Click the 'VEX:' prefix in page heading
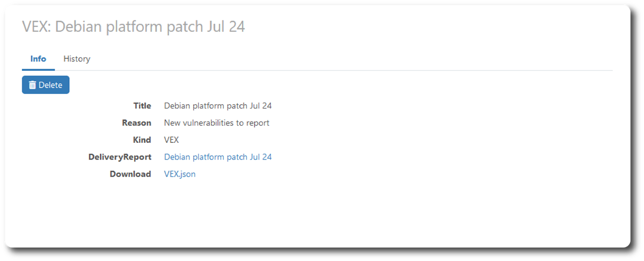644x261 pixels. coord(36,26)
